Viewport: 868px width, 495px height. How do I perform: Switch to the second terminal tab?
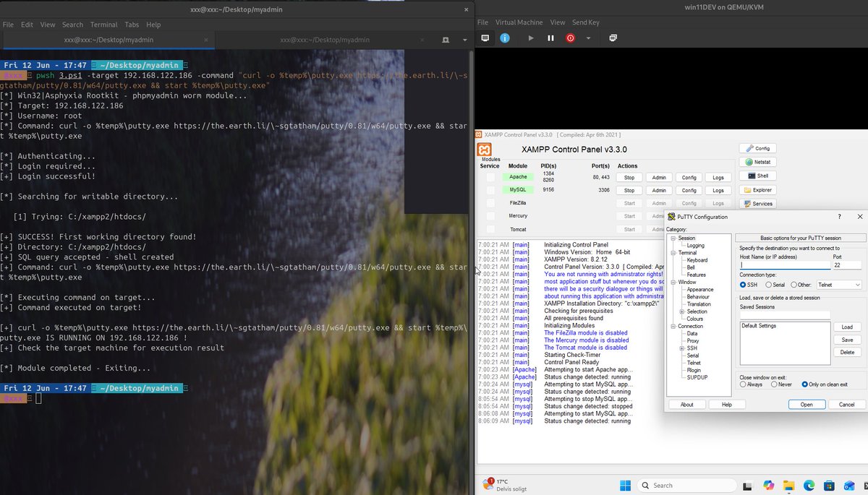(x=326, y=40)
